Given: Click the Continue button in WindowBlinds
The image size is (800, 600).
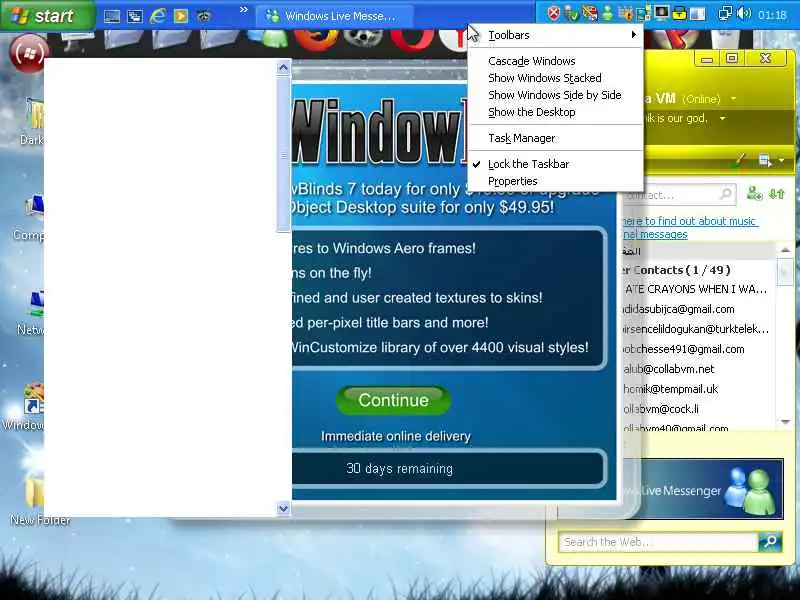Looking at the screenshot, I should [x=393, y=400].
